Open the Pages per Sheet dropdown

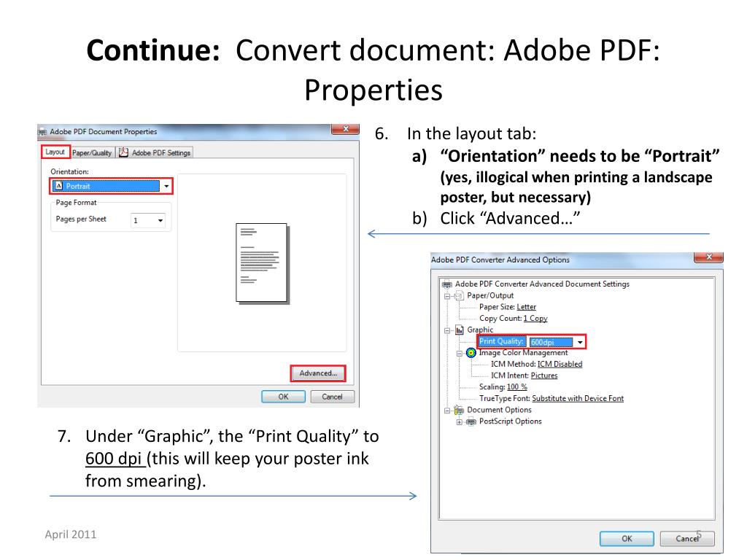(147, 220)
